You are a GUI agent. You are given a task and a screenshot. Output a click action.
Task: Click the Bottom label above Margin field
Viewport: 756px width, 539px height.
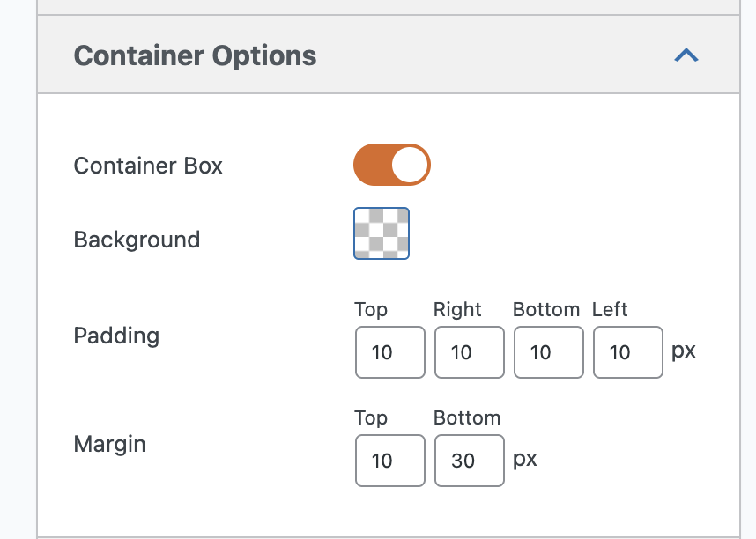click(x=467, y=417)
